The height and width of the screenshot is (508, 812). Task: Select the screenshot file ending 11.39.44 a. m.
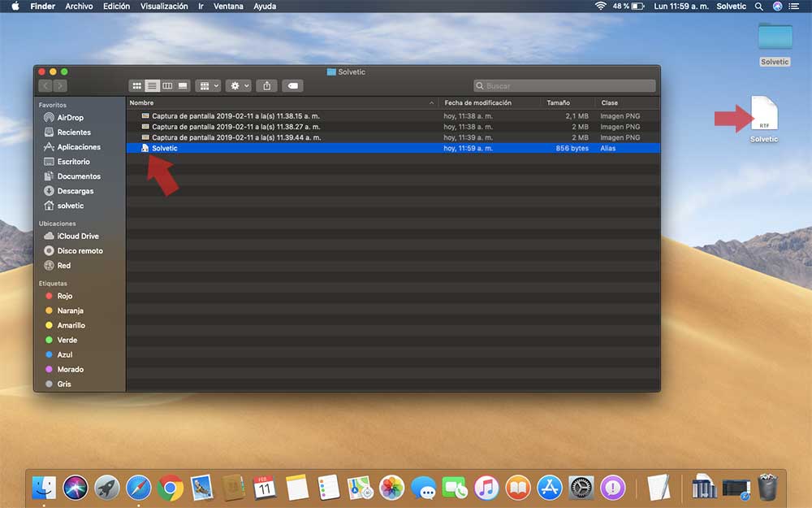393,137
